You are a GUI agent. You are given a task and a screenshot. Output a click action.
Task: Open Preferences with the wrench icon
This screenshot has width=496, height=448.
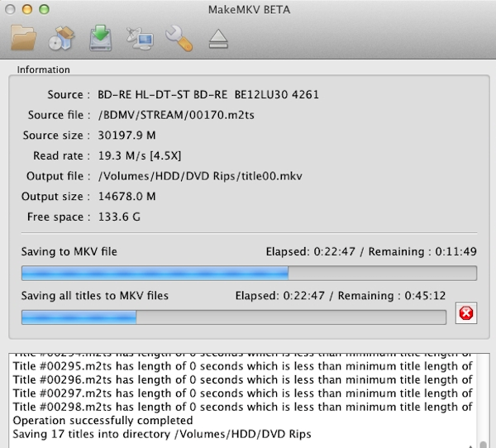coord(178,37)
